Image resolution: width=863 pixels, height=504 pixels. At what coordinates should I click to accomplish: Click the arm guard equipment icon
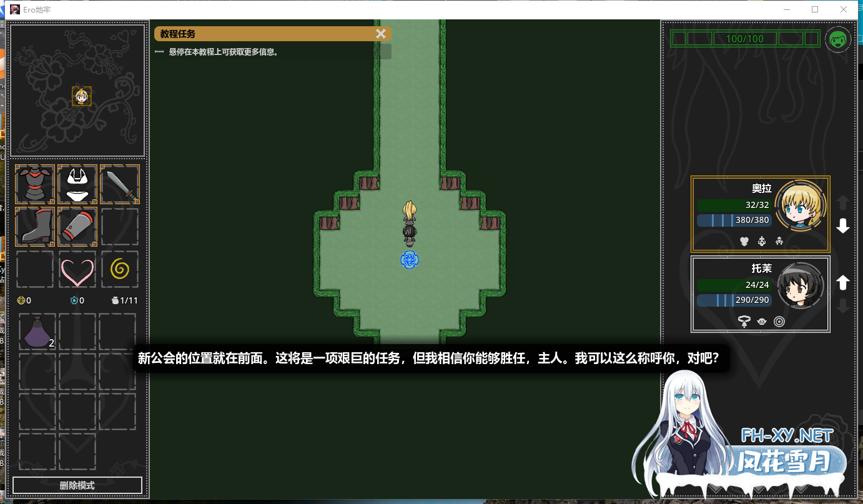(x=77, y=227)
